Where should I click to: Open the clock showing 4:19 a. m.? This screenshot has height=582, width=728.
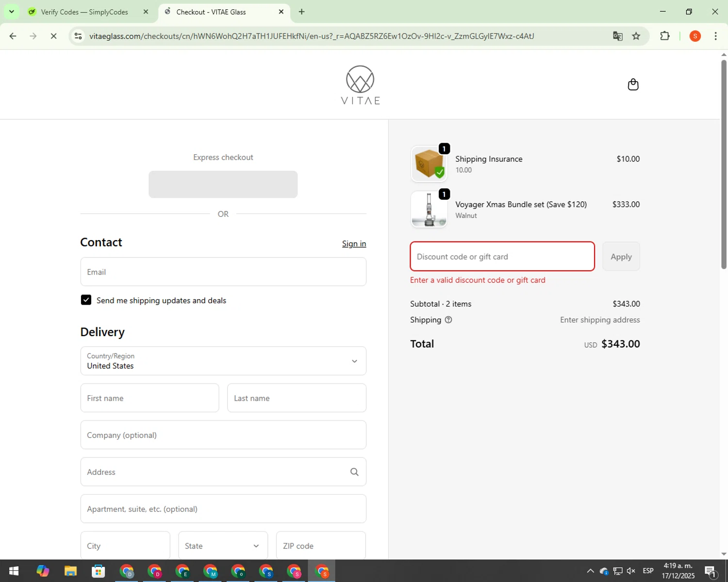click(678, 571)
